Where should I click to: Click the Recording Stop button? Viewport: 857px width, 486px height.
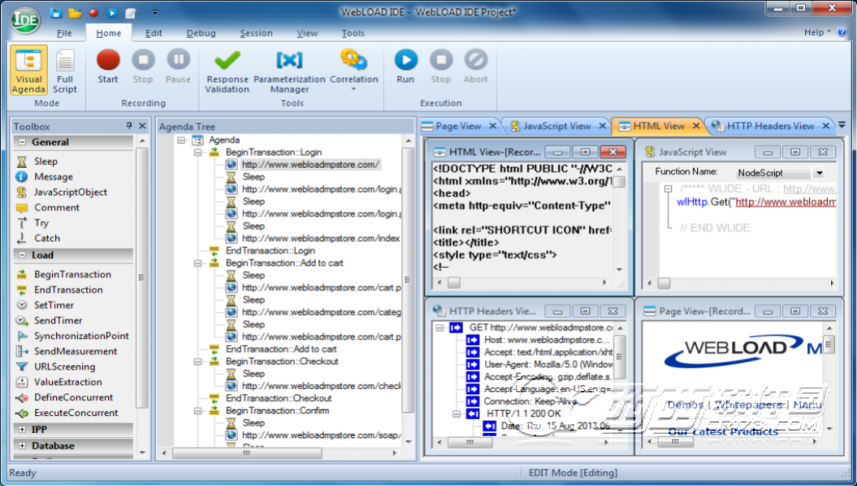click(x=143, y=66)
